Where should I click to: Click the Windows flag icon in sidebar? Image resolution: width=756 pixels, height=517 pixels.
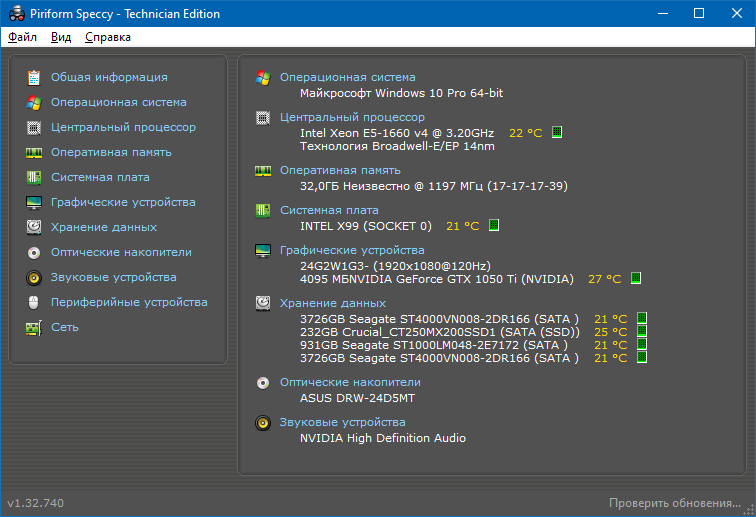click(34, 102)
